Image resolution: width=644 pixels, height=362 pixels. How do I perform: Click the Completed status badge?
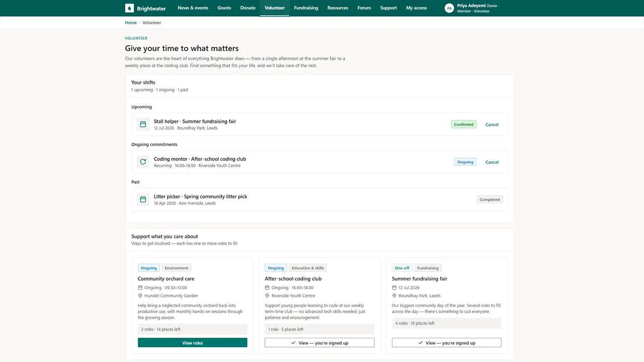click(489, 200)
